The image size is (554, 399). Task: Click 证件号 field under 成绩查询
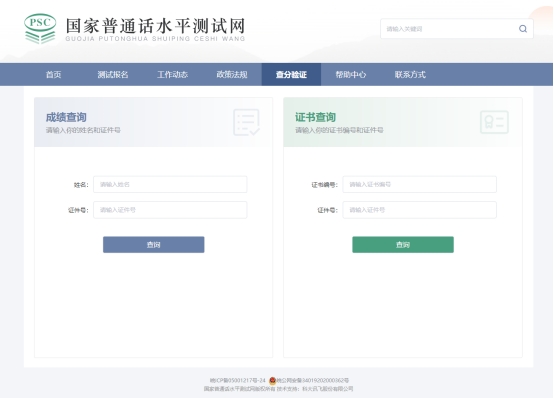pyautogui.click(x=170, y=210)
